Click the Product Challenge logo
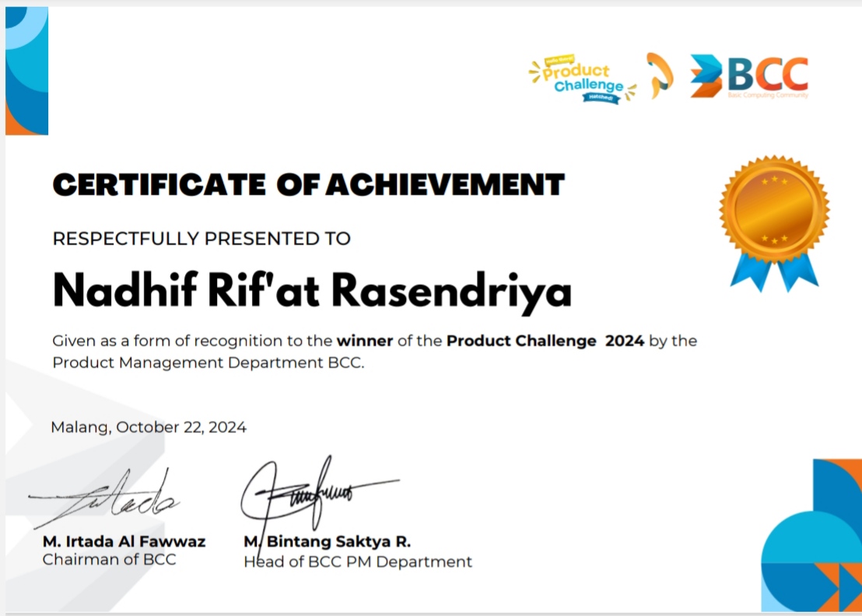This screenshot has height=616, width=862. 583,79
